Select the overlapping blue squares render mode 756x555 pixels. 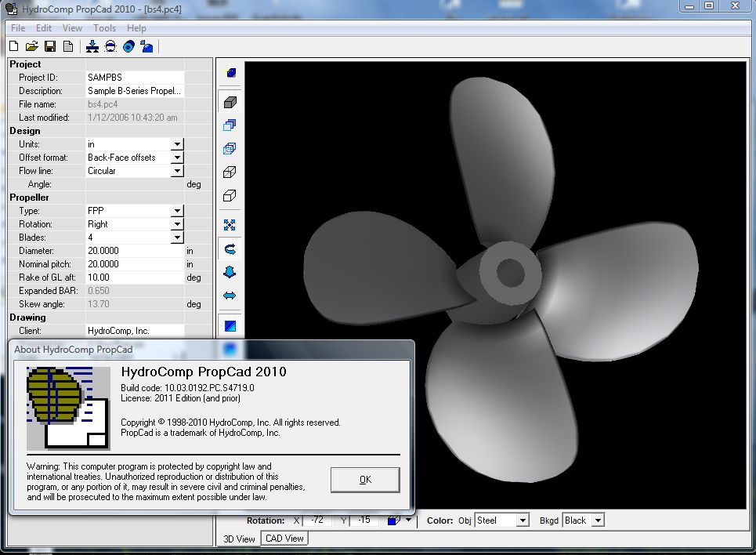[x=230, y=125]
